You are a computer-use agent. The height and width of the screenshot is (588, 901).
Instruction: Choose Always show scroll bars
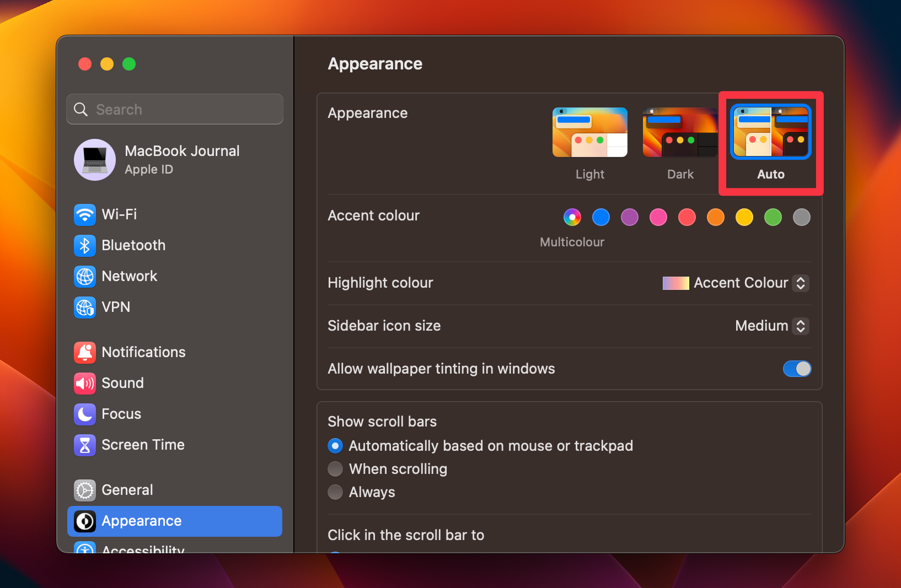[x=335, y=492]
